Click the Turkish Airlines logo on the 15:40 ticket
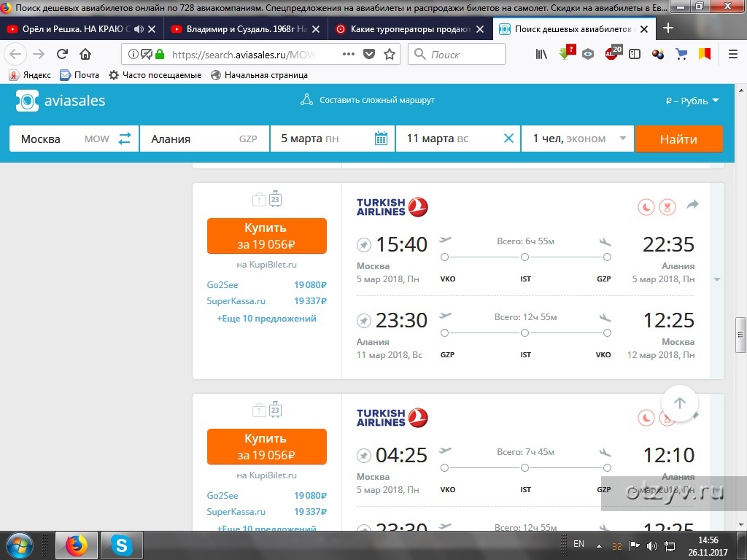Viewport: 747px width, 560px height. [x=392, y=207]
